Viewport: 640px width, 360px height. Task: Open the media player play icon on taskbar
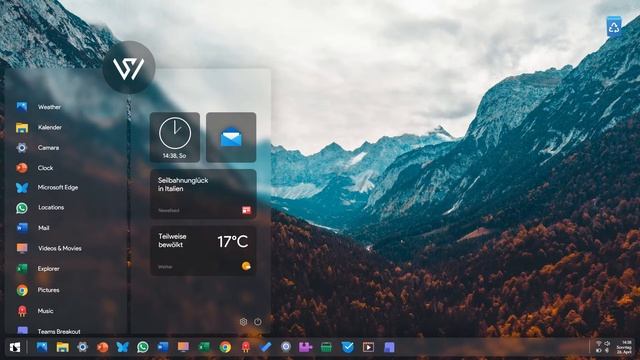pyautogui.click(x=368, y=347)
